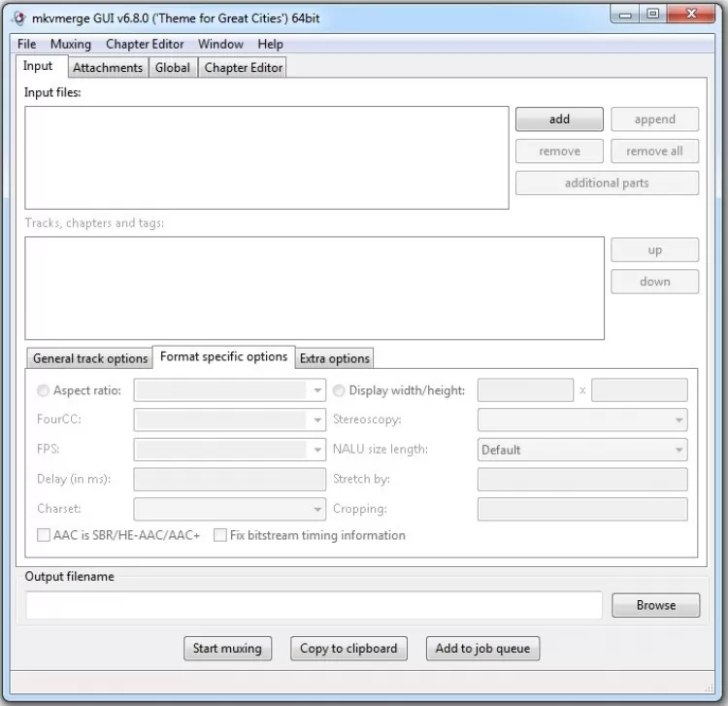Image resolution: width=728 pixels, height=706 pixels.
Task: Expand the FourCC dropdown
Action: pos(317,420)
